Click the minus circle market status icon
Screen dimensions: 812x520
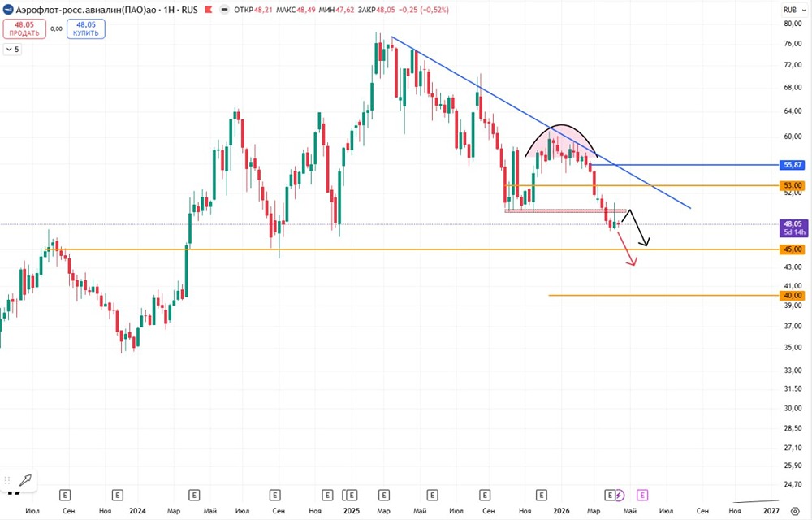tap(224, 10)
